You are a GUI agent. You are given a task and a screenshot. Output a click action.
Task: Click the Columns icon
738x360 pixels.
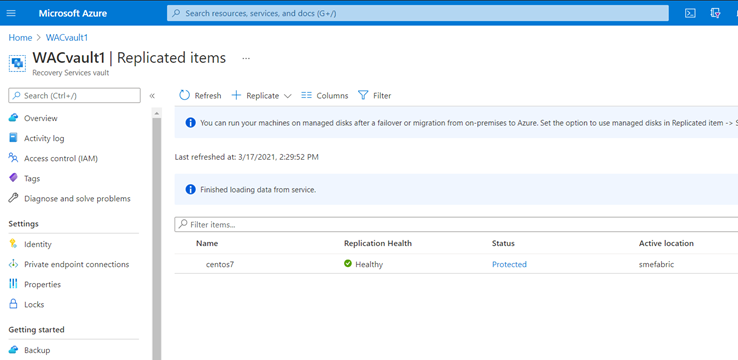pyautogui.click(x=306, y=96)
